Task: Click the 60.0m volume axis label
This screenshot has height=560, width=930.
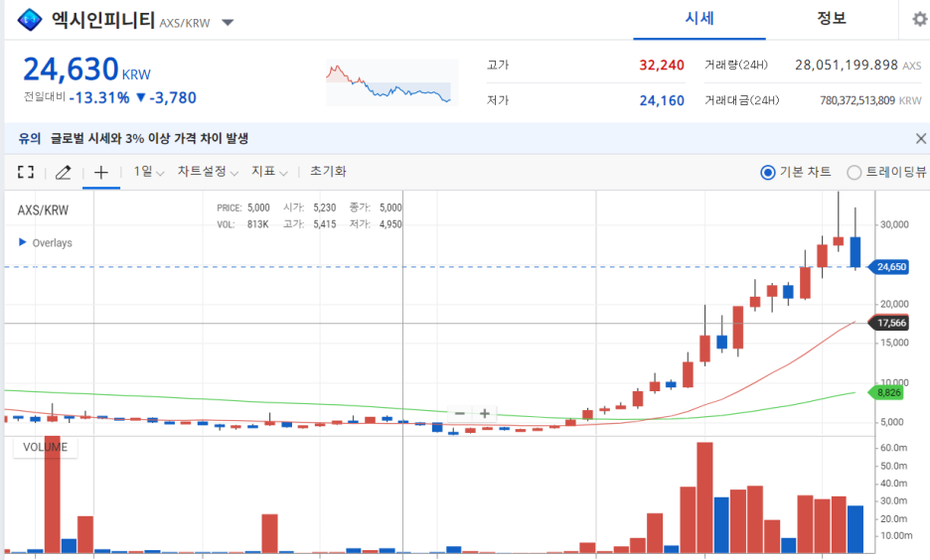Action: click(x=894, y=448)
